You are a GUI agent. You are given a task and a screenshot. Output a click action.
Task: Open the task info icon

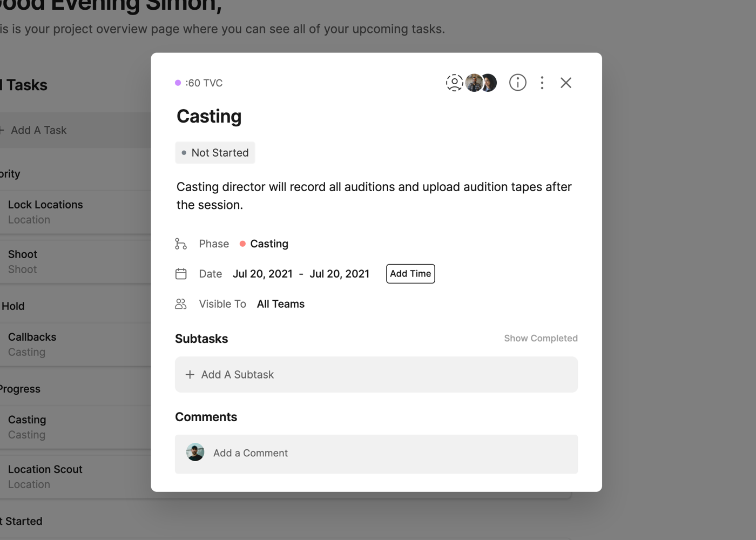pyautogui.click(x=517, y=83)
